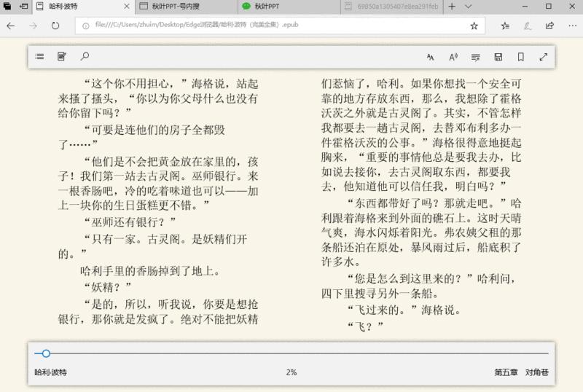The height and width of the screenshot is (392, 583).
Task: Click the line “飞？” on right page
Action: tap(366, 326)
